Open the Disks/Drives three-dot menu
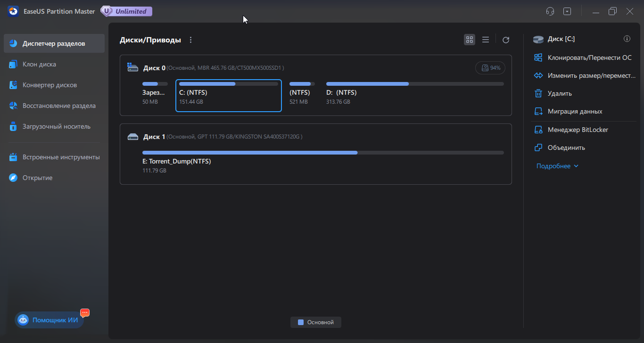 (191, 40)
